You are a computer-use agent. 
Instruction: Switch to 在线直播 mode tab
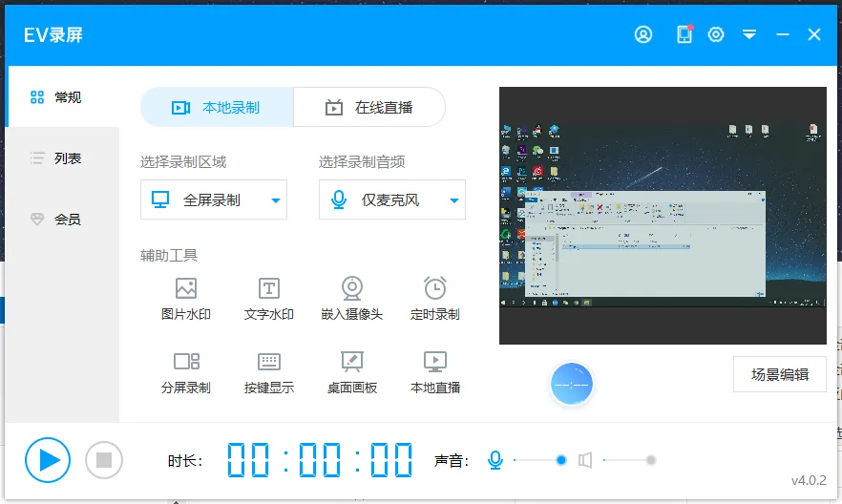(369, 107)
